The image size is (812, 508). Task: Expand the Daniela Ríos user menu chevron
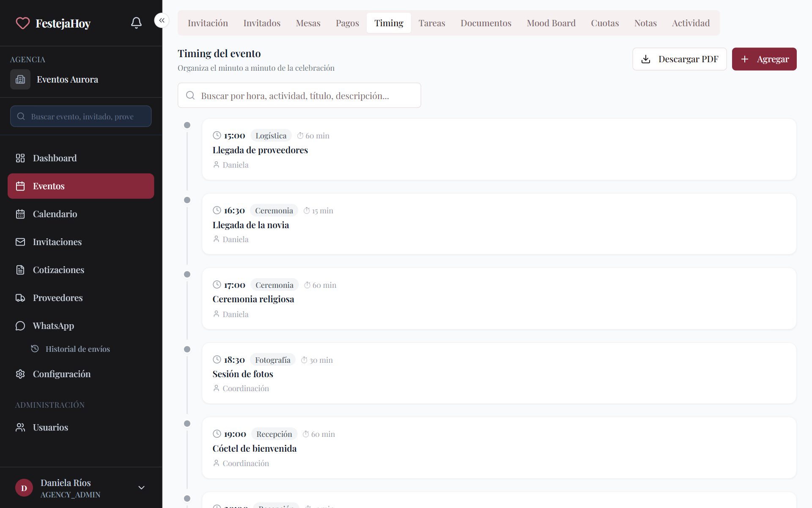pos(142,488)
